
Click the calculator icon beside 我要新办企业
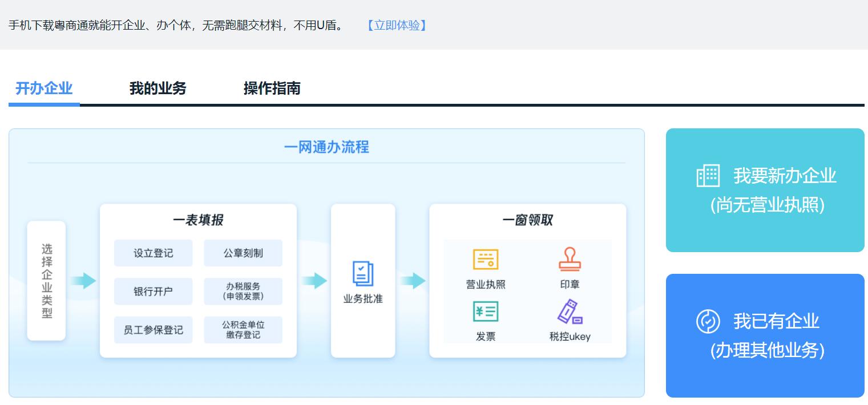click(x=708, y=176)
